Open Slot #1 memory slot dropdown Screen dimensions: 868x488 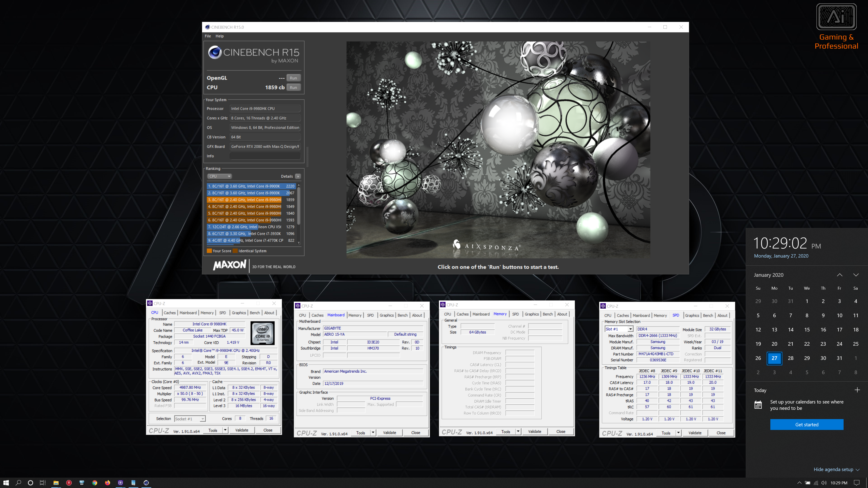coord(619,329)
